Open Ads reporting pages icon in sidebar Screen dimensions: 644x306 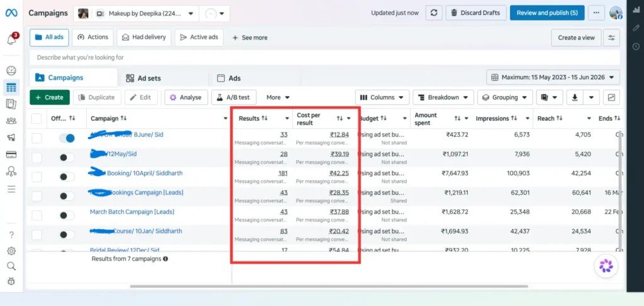tap(11, 104)
